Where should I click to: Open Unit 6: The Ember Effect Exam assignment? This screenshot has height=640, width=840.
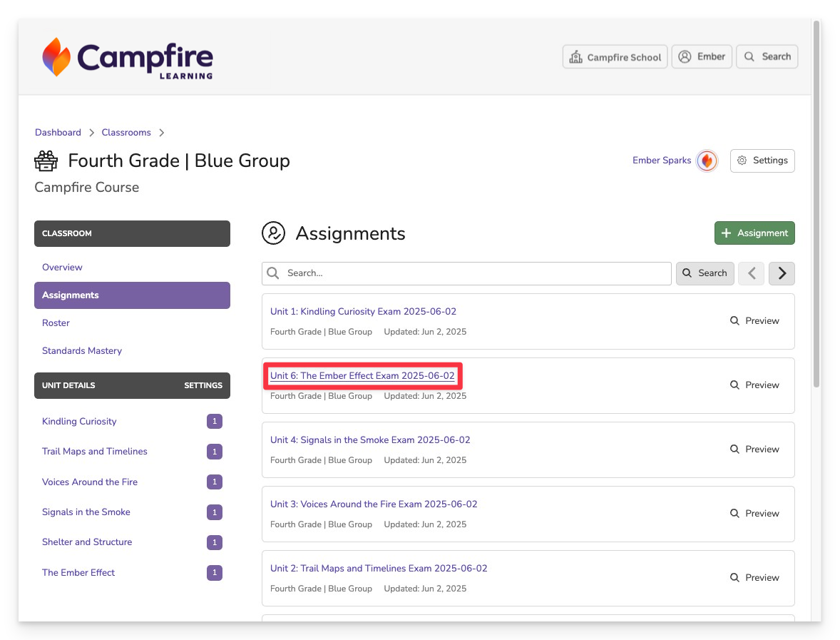click(362, 376)
